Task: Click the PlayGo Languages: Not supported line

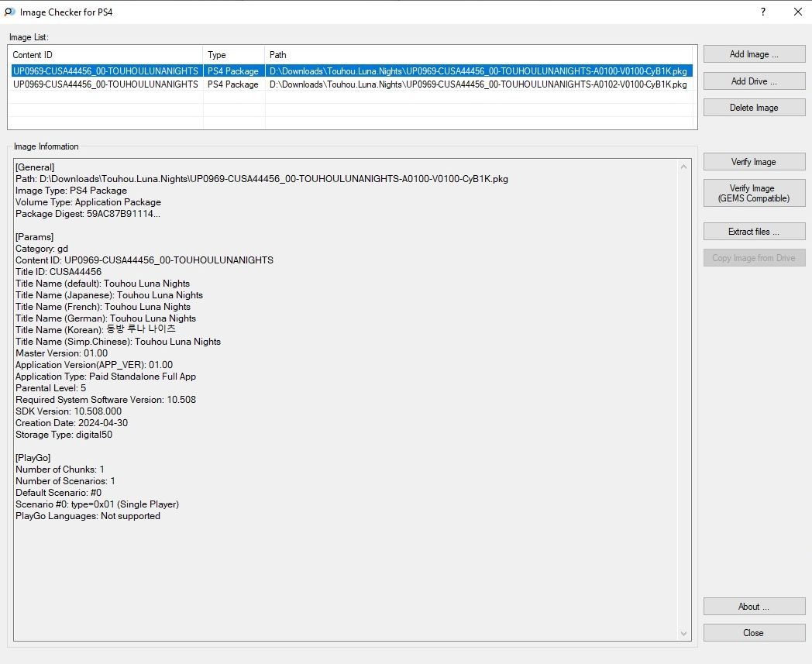Action: [88, 516]
